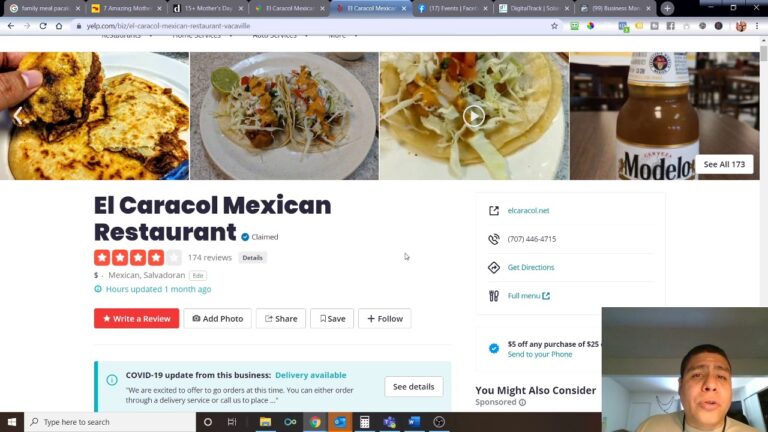This screenshot has height=432, width=768.
Task: Go back in browser history
Action: pyautogui.click(x=11, y=26)
